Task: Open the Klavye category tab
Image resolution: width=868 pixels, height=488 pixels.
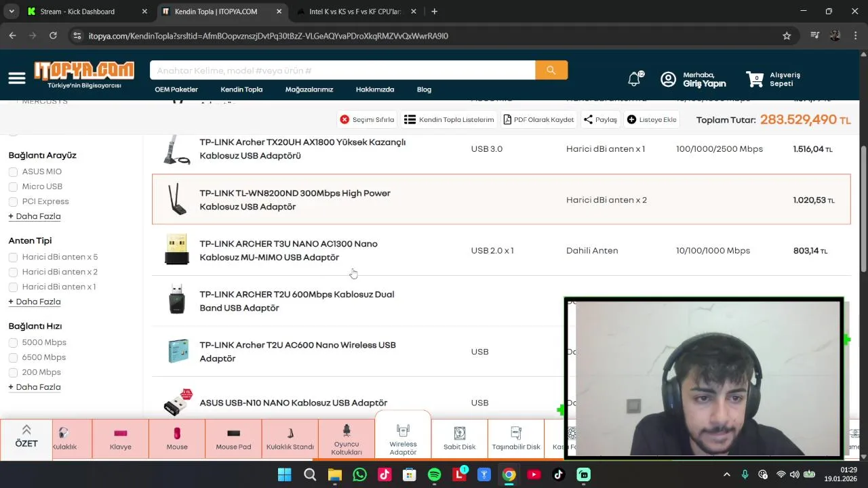Action: pos(121,439)
